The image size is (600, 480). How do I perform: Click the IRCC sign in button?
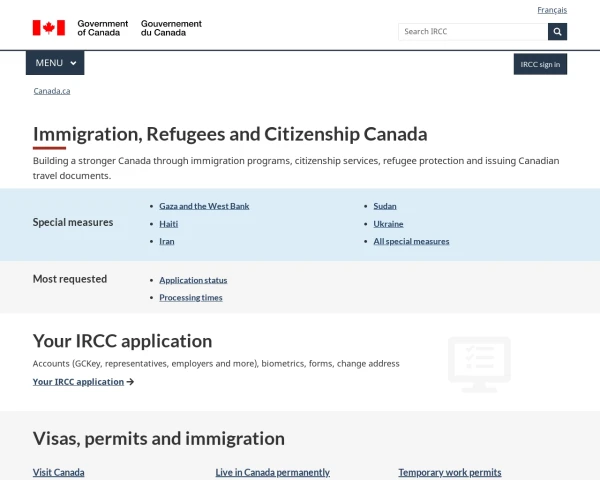click(540, 64)
